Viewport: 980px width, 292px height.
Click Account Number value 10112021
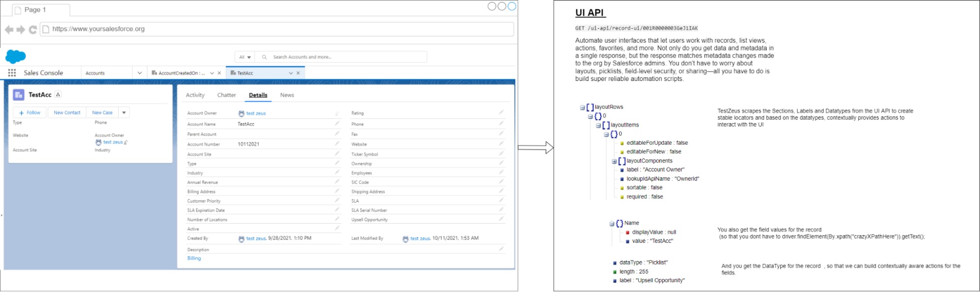pyautogui.click(x=249, y=144)
